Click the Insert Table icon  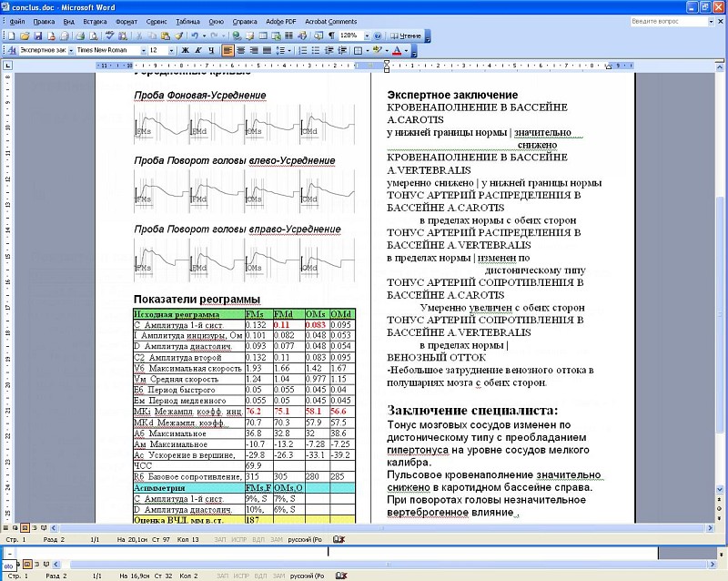pos(263,36)
